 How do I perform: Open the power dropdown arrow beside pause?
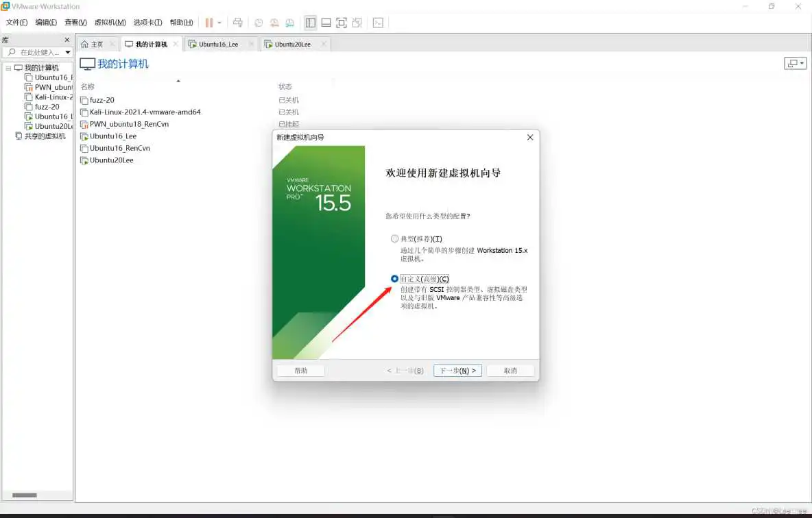(x=219, y=23)
